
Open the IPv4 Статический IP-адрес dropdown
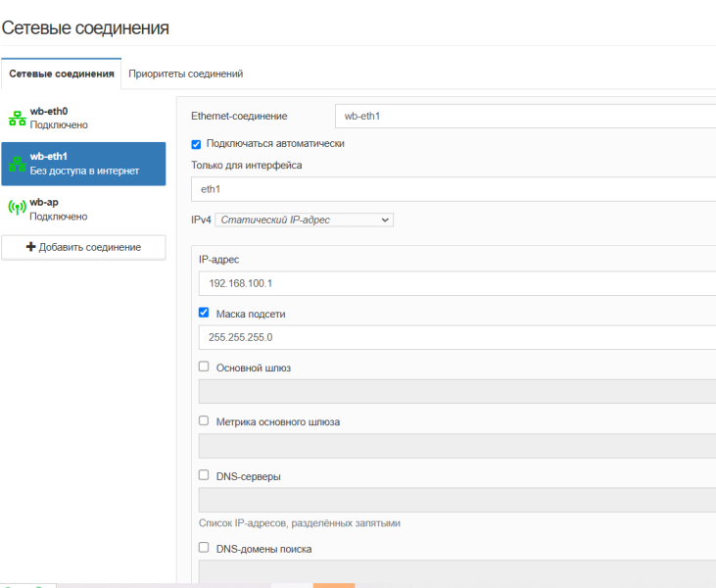(304, 220)
